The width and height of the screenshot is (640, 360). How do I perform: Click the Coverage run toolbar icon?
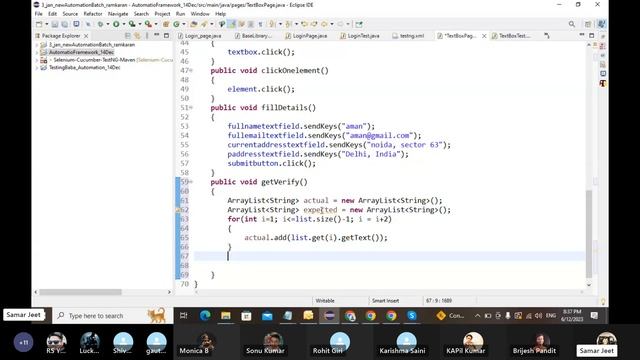pyautogui.click(x=132, y=24)
